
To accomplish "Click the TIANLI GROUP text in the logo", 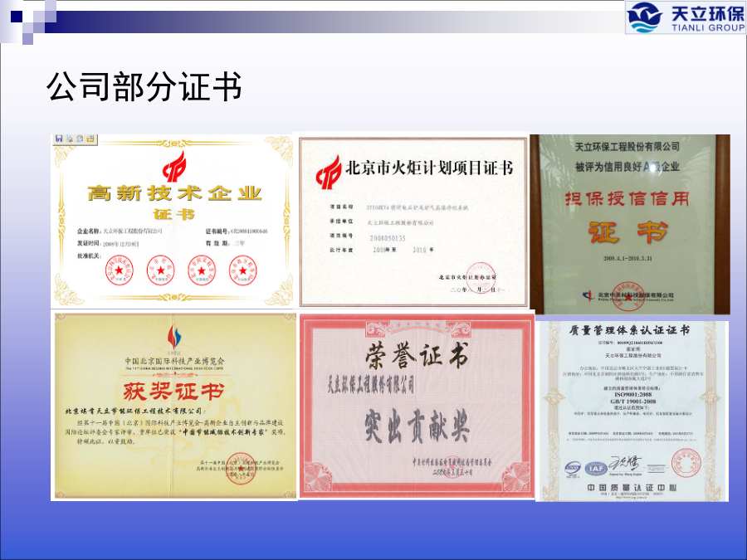I will pyautogui.click(x=708, y=27).
